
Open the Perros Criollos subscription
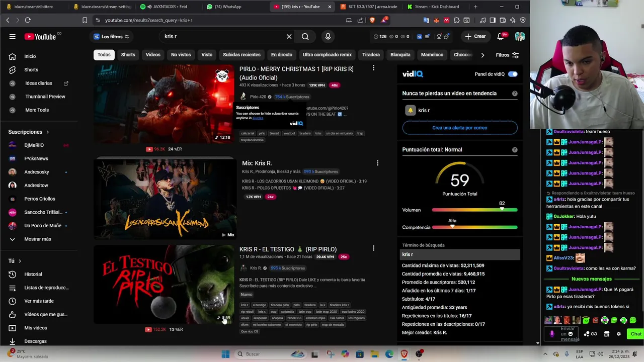(39, 199)
